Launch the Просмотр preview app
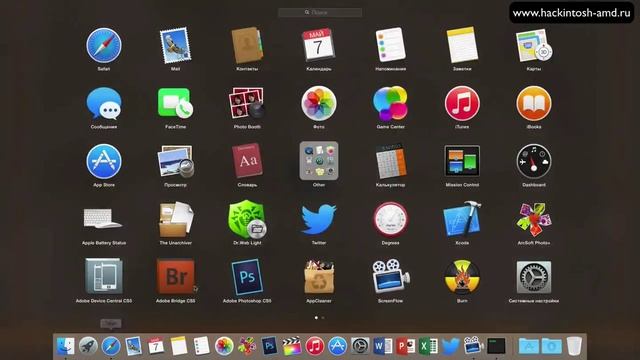This screenshot has width=640, height=360. click(176, 162)
